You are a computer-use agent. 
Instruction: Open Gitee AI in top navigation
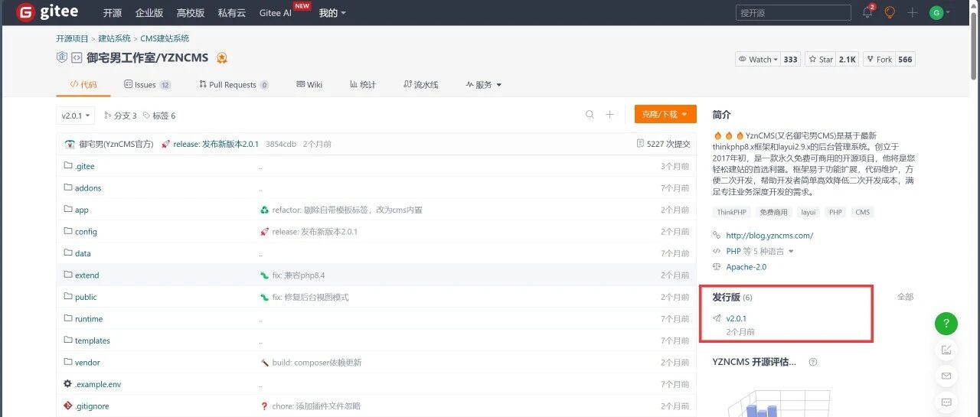coord(275,13)
